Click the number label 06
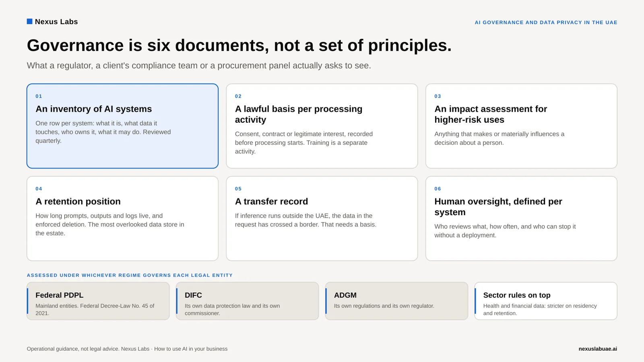644x362 pixels. pyautogui.click(x=438, y=189)
